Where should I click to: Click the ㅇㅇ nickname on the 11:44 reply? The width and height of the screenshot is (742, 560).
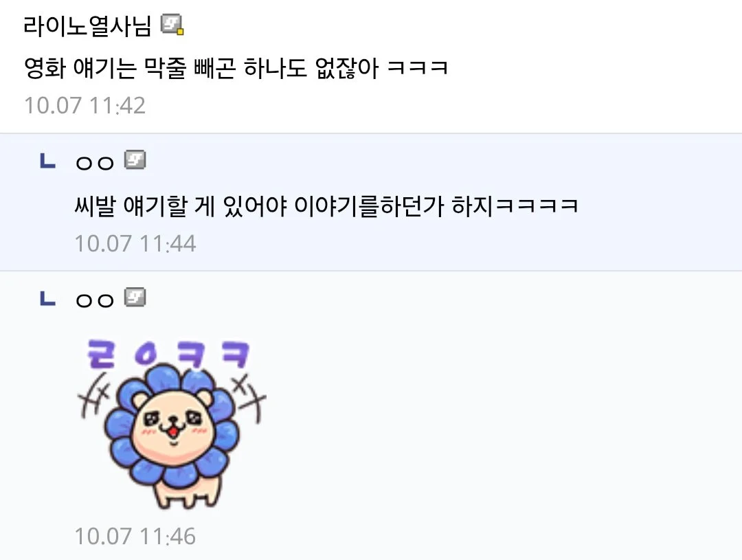[x=95, y=163]
